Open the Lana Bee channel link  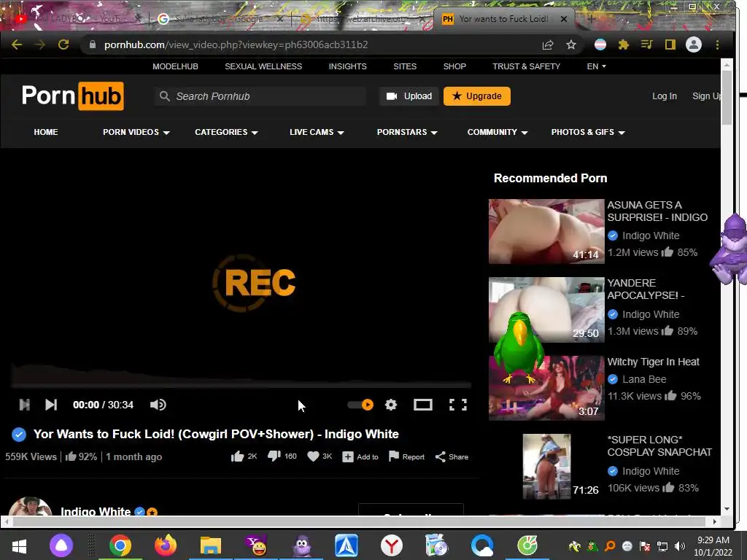[644, 379]
